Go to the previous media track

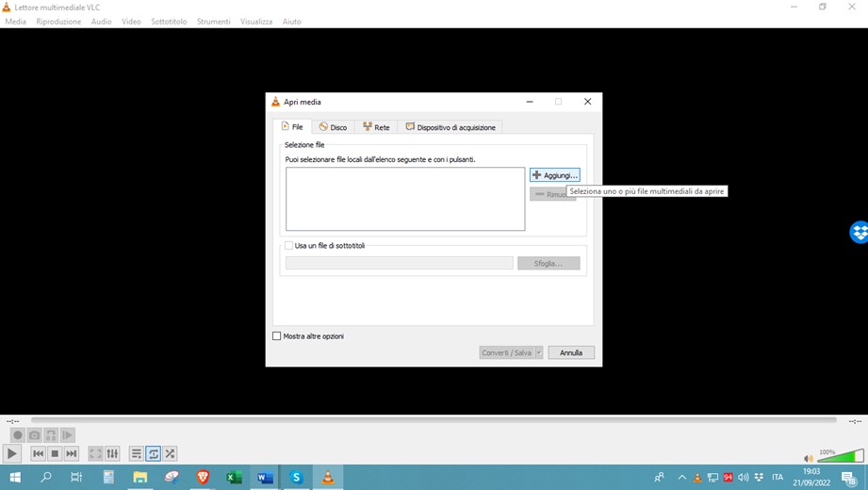[x=38, y=453]
